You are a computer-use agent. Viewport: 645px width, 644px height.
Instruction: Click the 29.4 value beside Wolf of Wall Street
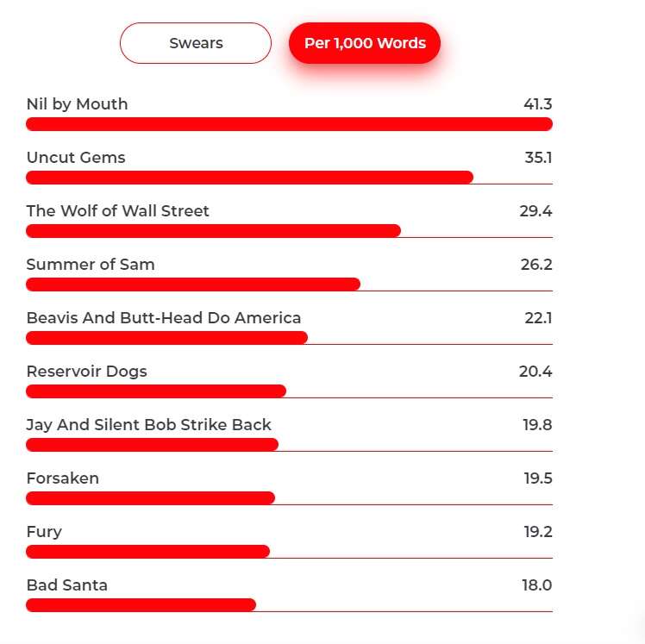535,211
